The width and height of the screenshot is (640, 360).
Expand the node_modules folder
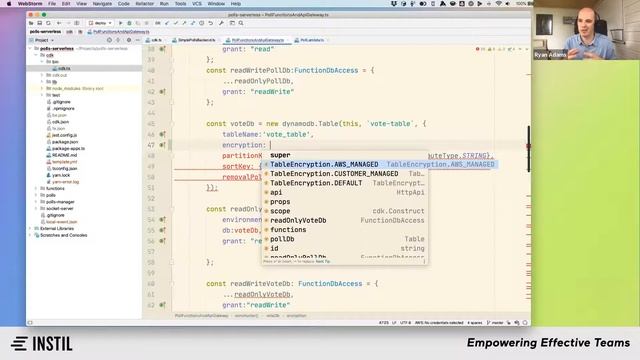42,89
